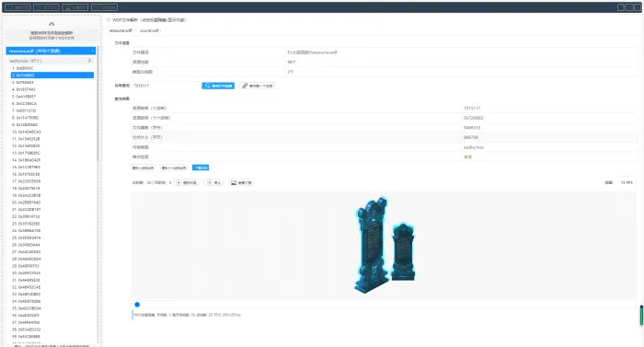Open the 15 FPS frame rate dropdown
This screenshot has width=644, height=347.
pyautogui.click(x=627, y=182)
